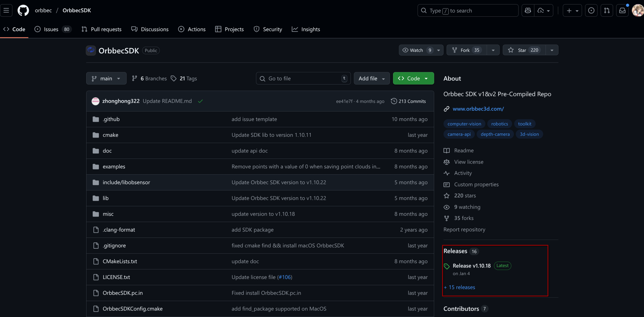Open the Discussions tab
This screenshot has height=317, width=644.
click(x=150, y=29)
